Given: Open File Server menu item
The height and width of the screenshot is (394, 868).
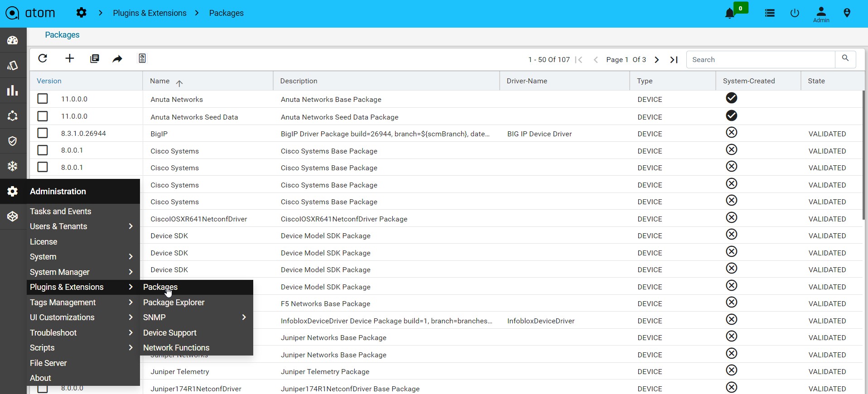Looking at the screenshot, I should (48, 363).
